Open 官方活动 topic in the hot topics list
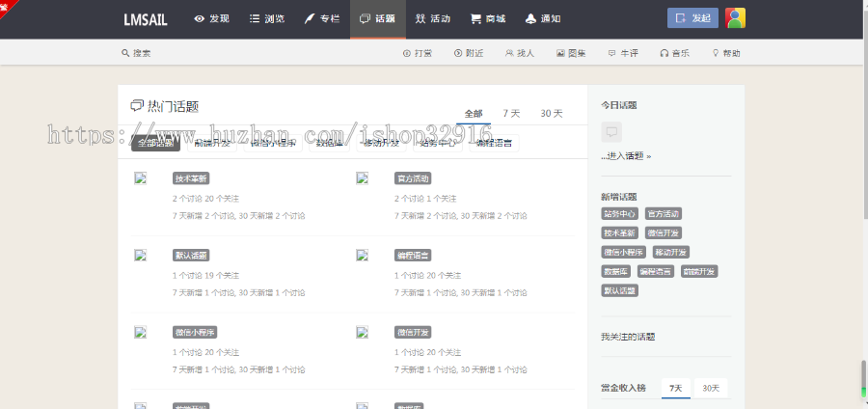 413,178
